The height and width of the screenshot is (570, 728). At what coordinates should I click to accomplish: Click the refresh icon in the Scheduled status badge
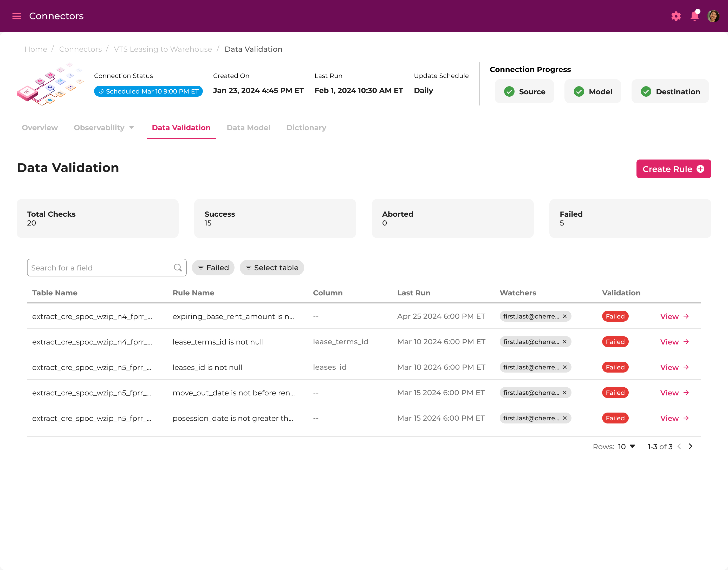(101, 91)
